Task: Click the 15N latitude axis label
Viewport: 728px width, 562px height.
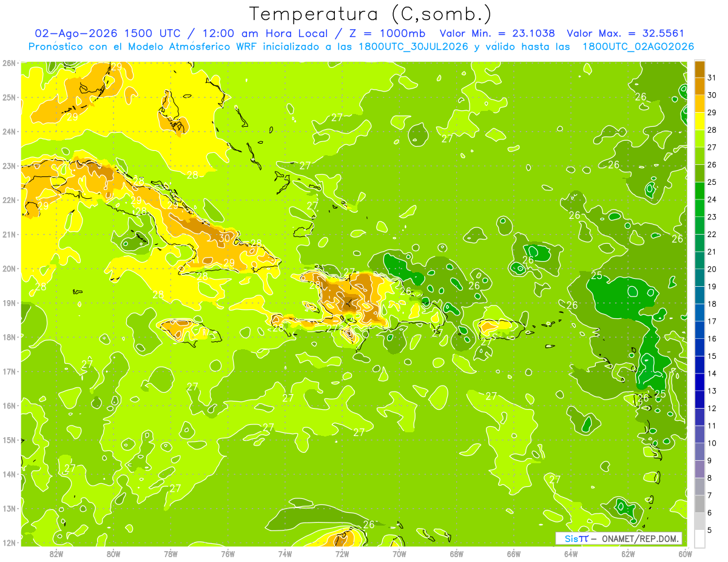Action: tap(8, 440)
